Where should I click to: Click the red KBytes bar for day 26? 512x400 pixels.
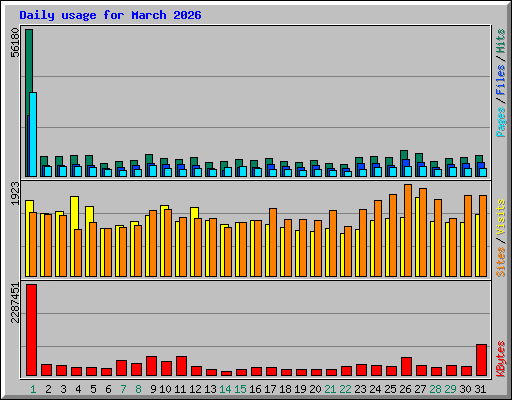pos(406,367)
